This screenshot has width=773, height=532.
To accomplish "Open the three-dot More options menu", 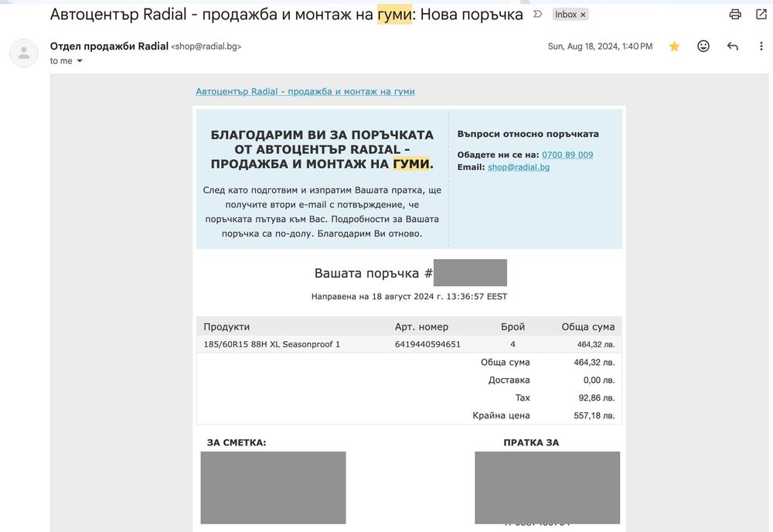I will point(761,46).
